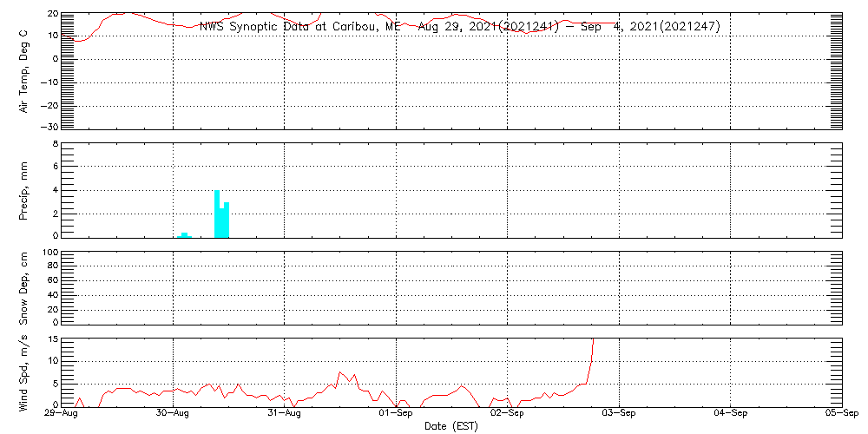868x434 pixels.
Task: Select the 29-Aug date tick label
Action: [62, 414]
